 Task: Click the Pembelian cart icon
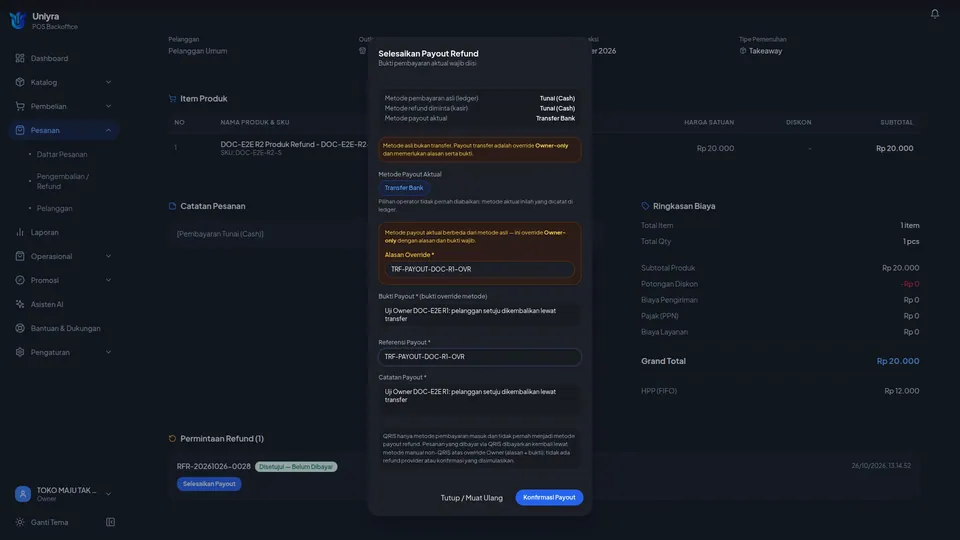point(20,106)
